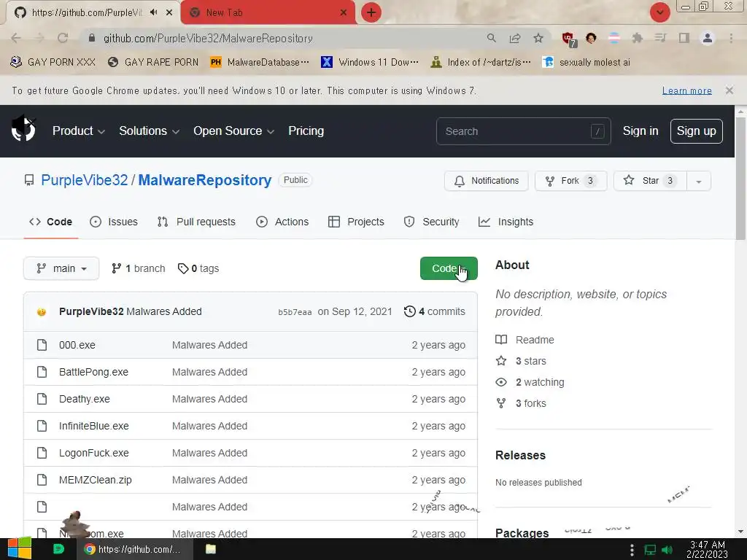Open a new tab with plus button

371,12
